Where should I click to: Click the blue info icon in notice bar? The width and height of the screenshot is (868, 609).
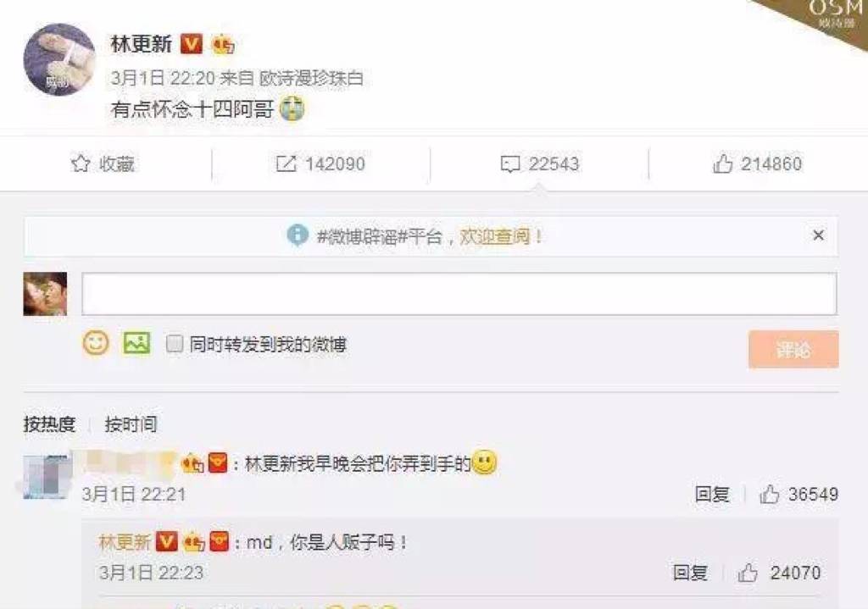[x=298, y=235]
